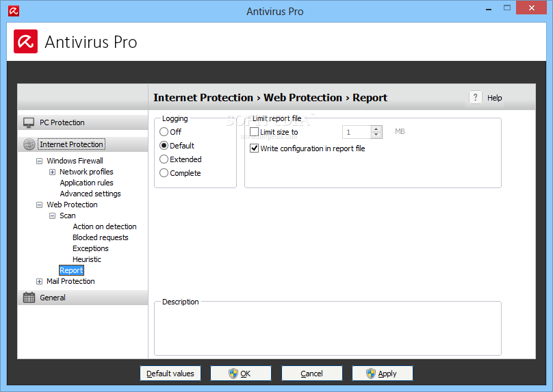Viewport: 553px width, 392px height.
Task: Confirm settings with OK button
Action: pos(241,374)
